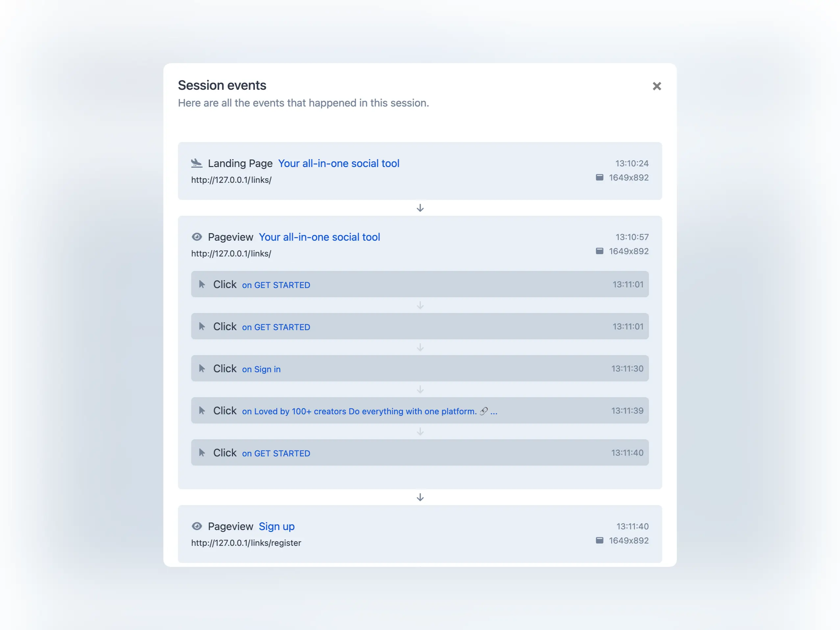Click the cursor icon on first GET STARTED click
Screen dimensions: 840x630
pos(202,284)
